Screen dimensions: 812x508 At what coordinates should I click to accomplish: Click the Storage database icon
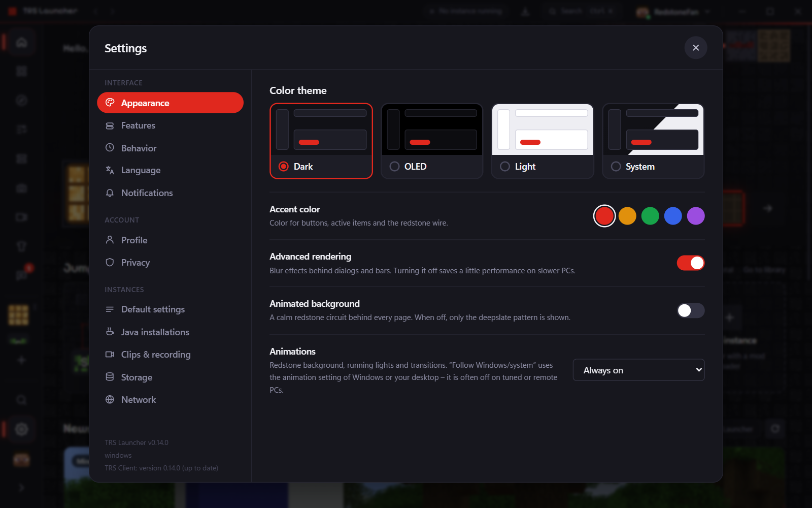point(110,377)
